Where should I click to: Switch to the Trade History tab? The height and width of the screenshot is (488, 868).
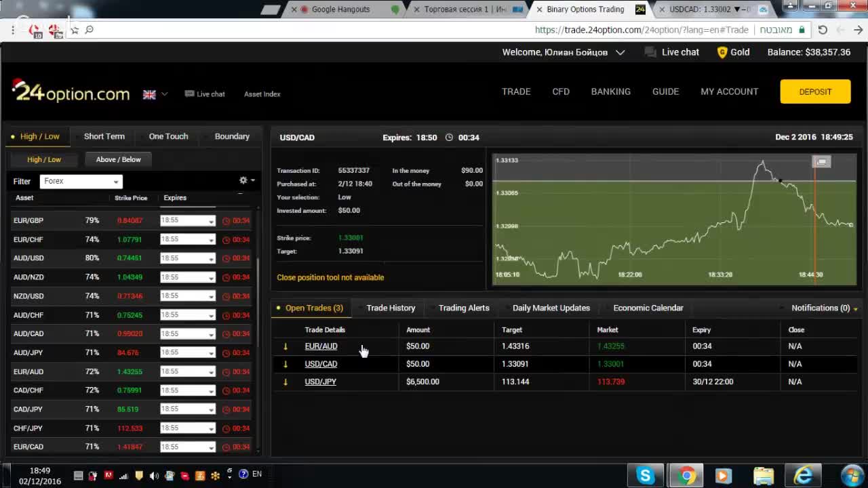391,308
